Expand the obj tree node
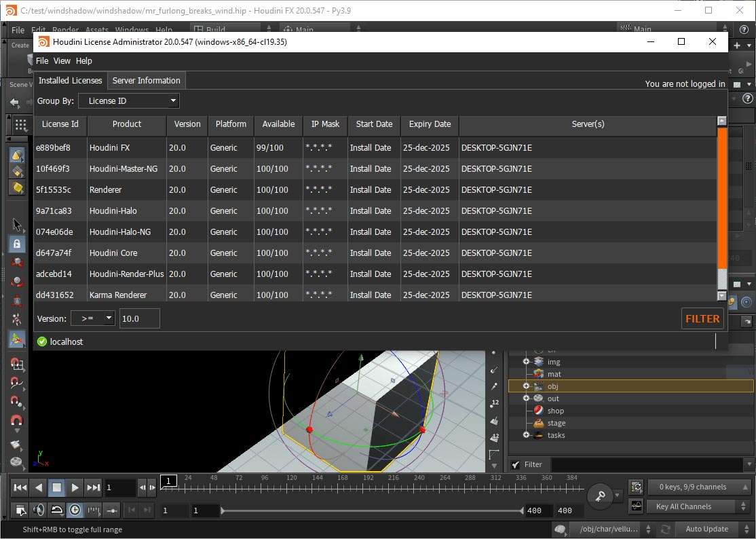Screen dimensions: 756x539 coord(526,386)
